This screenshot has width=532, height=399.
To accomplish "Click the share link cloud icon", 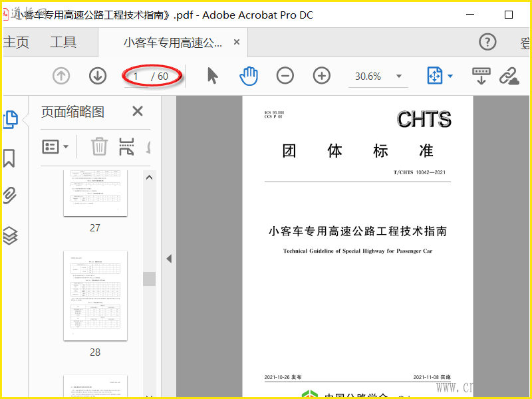I will point(509,76).
